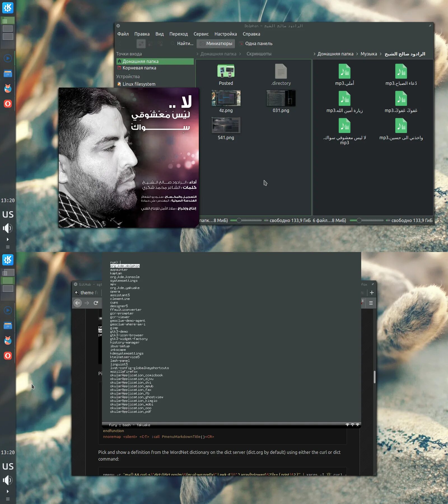This screenshot has width=448, height=504.
Task: Expand the chevron before Домашняя папка in right pane breadcrumb
Action: pos(314,54)
